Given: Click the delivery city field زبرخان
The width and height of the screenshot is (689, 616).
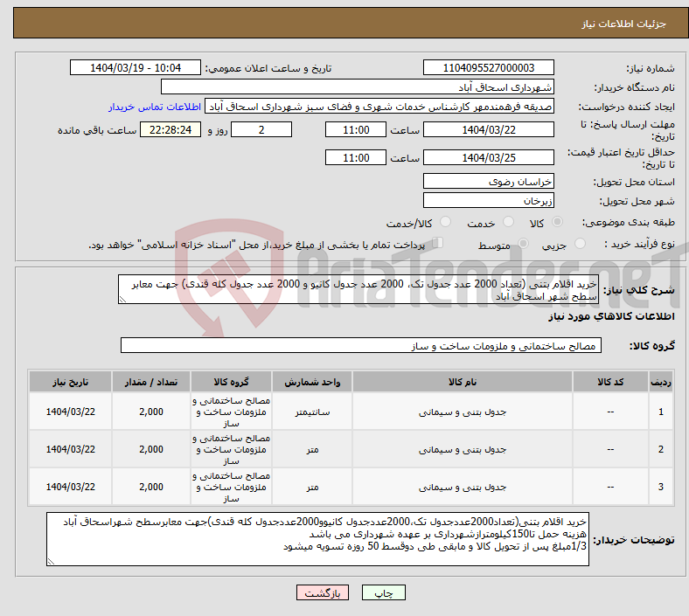Looking at the screenshot, I should click(x=488, y=200).
